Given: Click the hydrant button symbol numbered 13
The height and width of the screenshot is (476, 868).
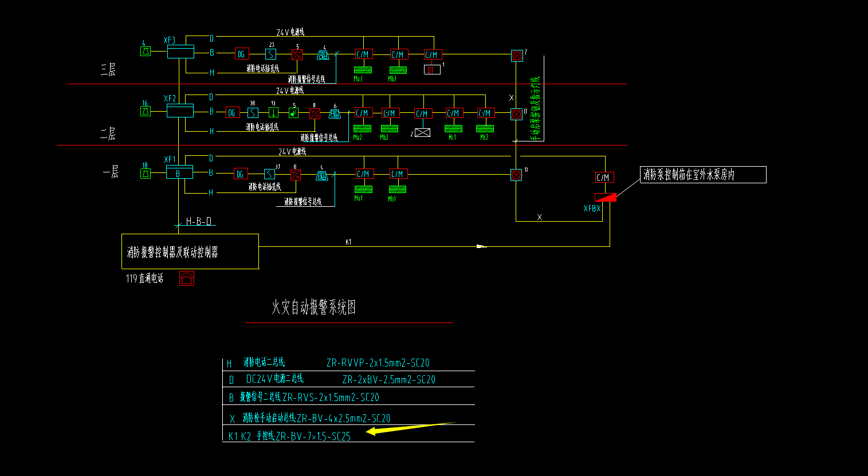Looking at the screenshot, I should pyautogui.click(x=516, y=175).
